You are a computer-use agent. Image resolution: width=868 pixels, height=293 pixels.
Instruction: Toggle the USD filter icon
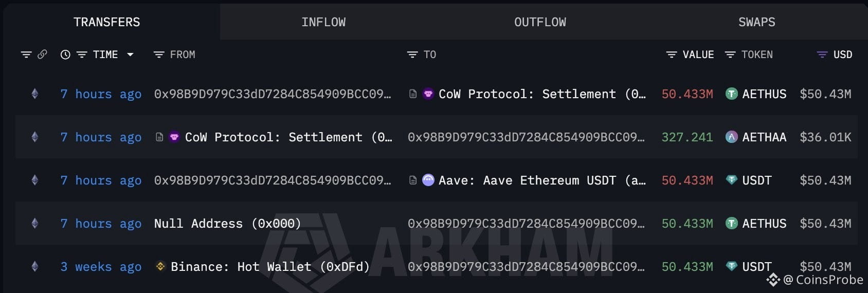[x=822, y=54]
